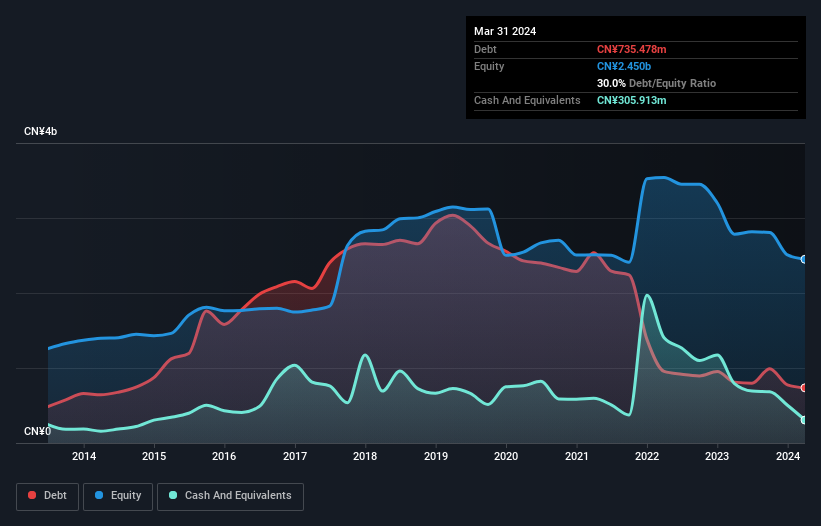Select the 2018 x-axis label
This screenshot has height=526, width=821.
pos(365,456)
